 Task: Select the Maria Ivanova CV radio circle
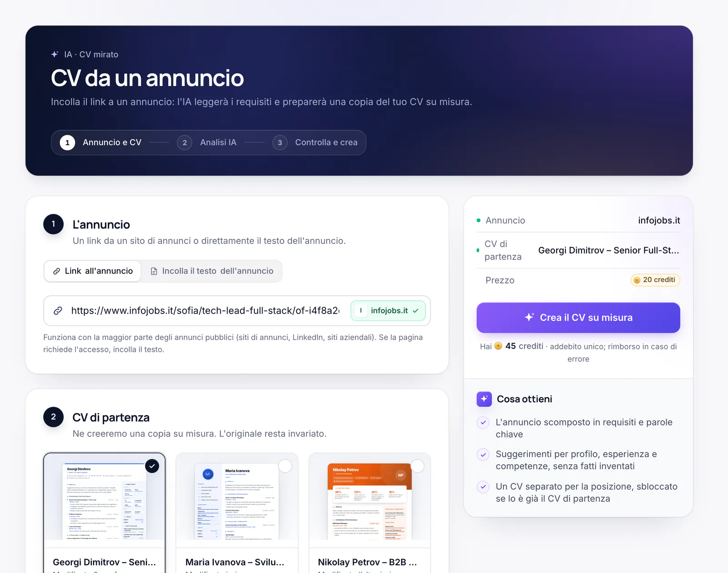[x=285, y=466]
